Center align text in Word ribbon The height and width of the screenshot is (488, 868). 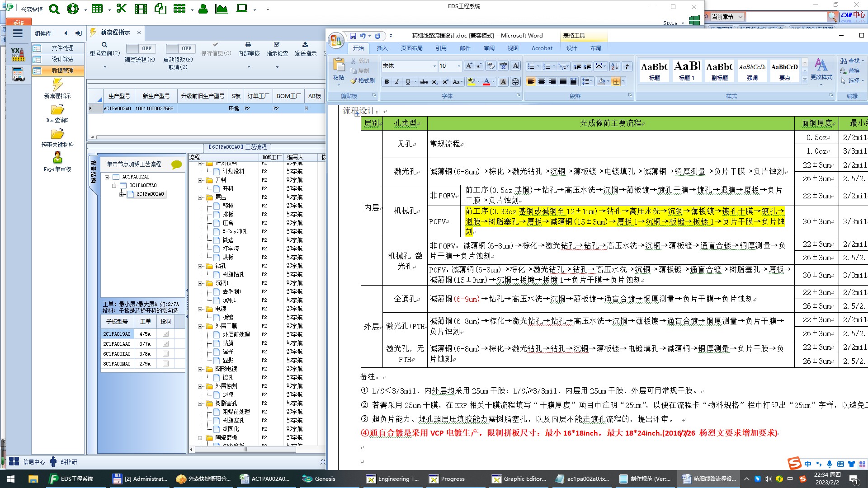click(542, 81)
